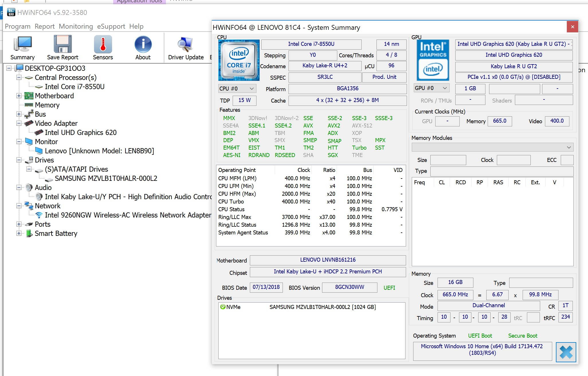Select Lenovo LEN8B90 monitor tree item
The width and height of the screenshot is (588, 376).
pyautogui.click(x=99, y=151)
